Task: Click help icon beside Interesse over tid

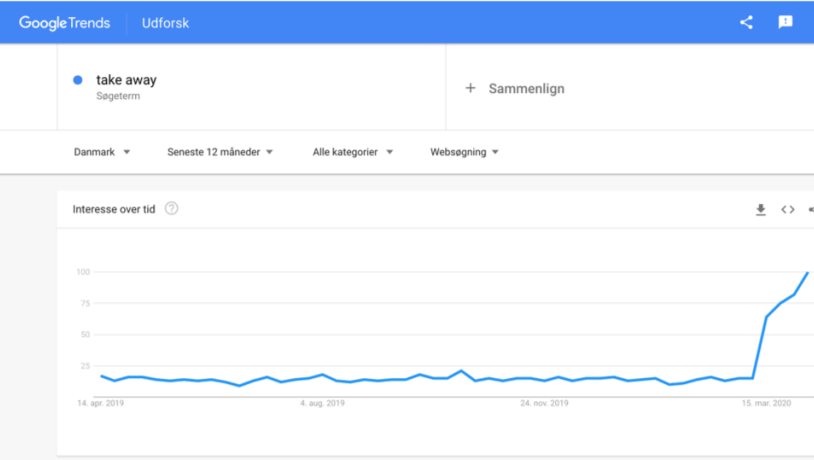Action: click(x=171, y=208)
